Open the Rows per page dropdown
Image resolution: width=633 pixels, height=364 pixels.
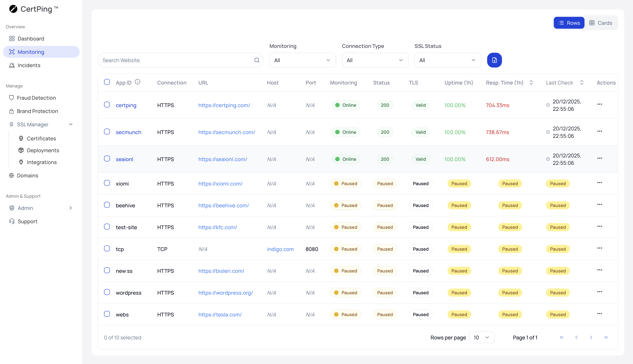click(x=481, y=338)
